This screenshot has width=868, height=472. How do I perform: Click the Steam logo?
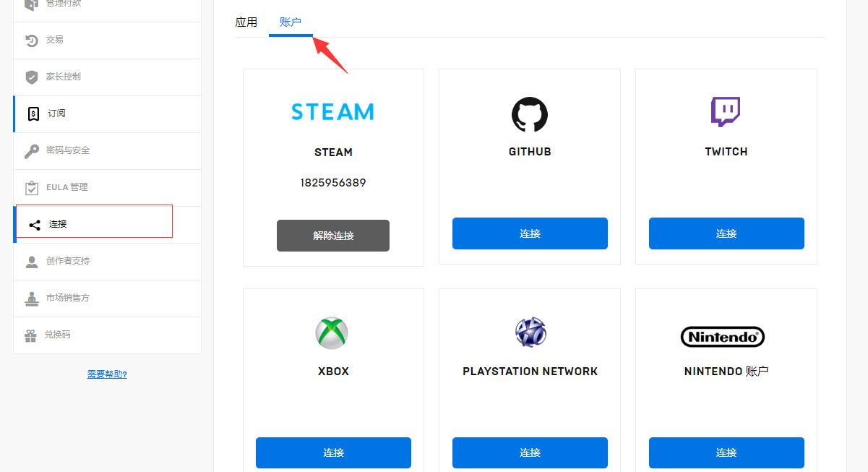tap(332, 112)
